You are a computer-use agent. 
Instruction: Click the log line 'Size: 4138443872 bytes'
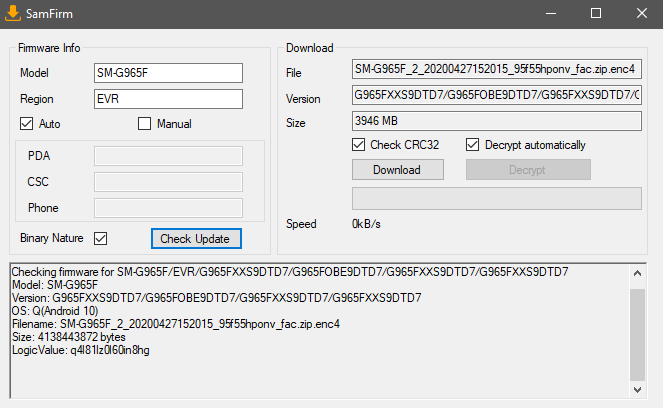pos(68,337)
